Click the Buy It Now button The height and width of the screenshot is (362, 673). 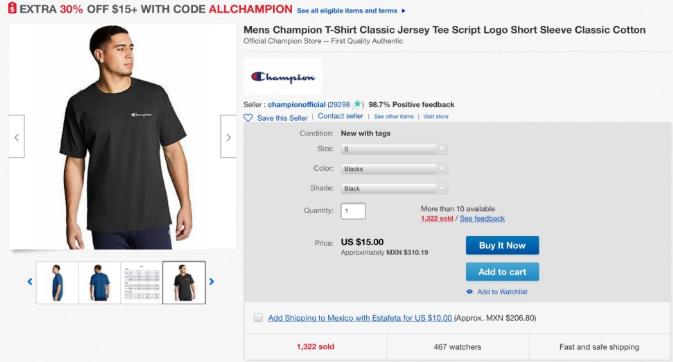point(502,245)
